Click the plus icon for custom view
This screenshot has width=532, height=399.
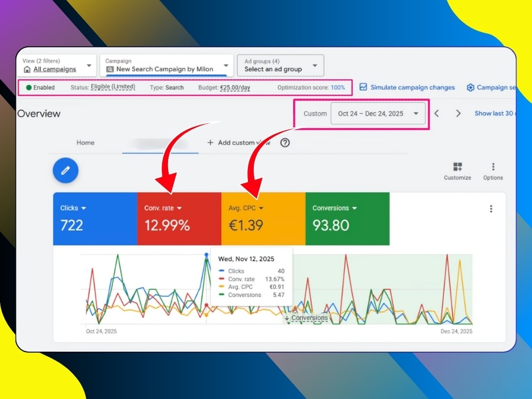click(x=210, y=143)
